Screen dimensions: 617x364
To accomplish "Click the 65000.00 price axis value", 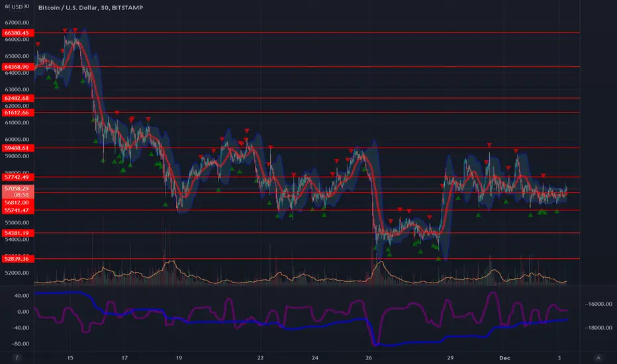I will click(x=17, y=56).
